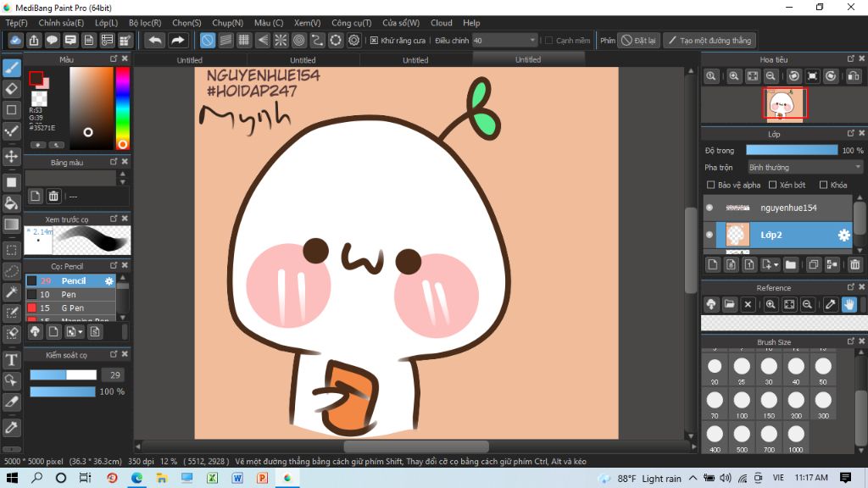Turn off snap guide icon
Viewport: 868px width, 488px height.
click(207, 41)
